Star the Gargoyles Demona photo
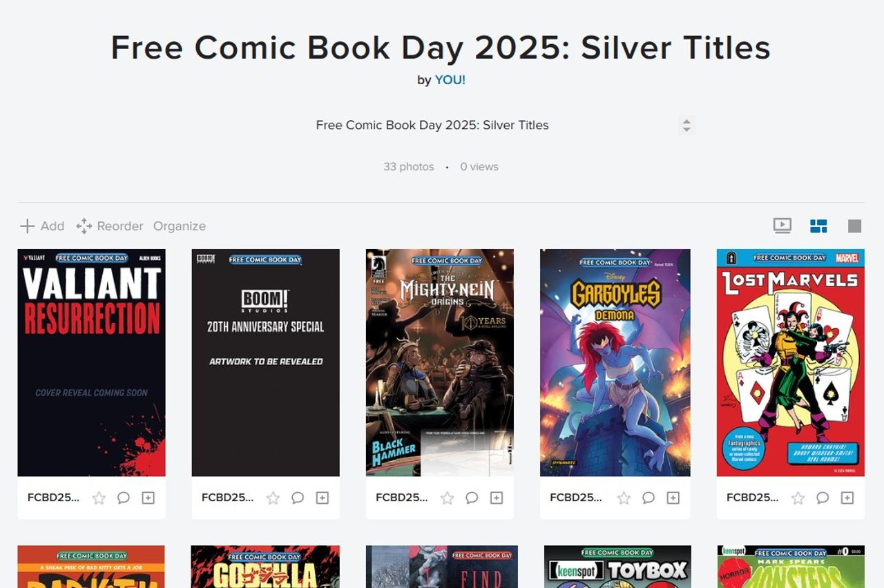The image size is (884, 588). pos(624,498)
